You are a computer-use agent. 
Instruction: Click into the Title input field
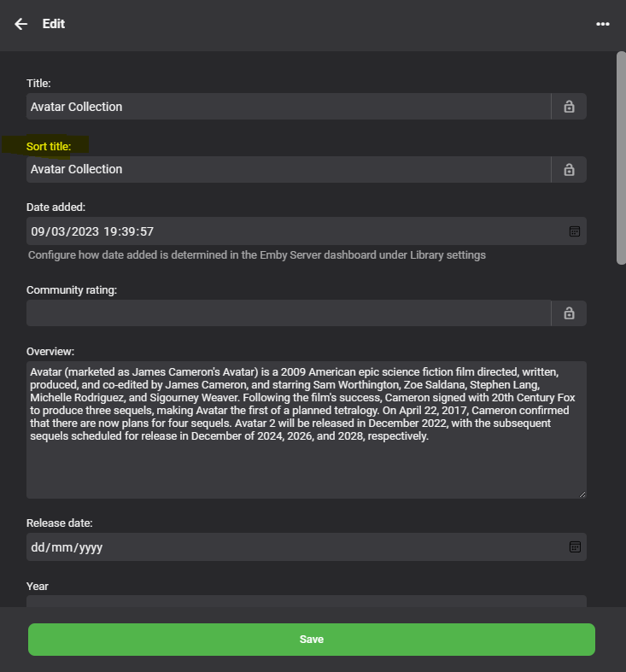click(289, 107)
